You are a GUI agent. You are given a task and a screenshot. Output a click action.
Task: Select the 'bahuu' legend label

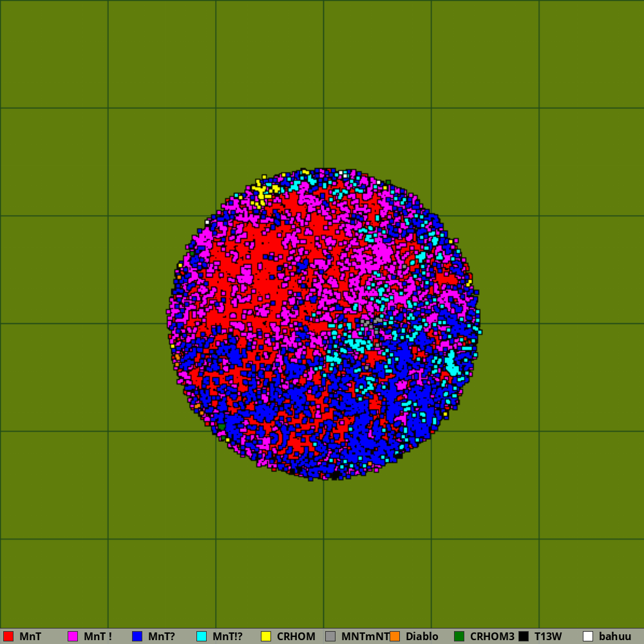(615, 636)
